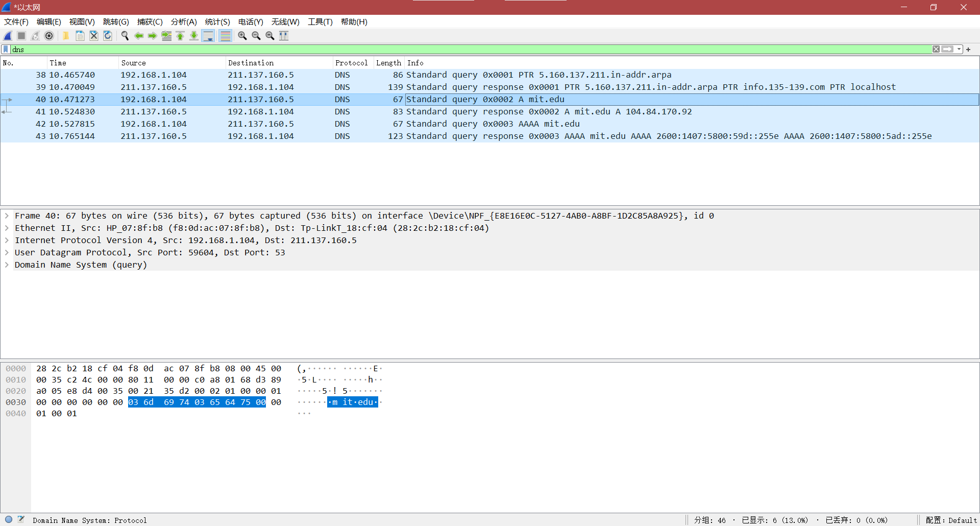The height and width of the screenshot is (526, 980).
Task: Sort packets by Time column header
Action: pos(83,63)
